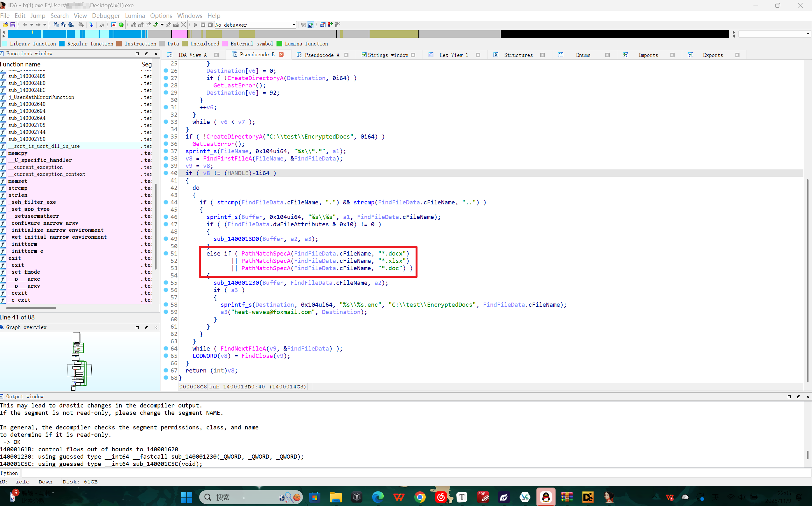Click the blue down arrow toolbar icon

(91, 25)
